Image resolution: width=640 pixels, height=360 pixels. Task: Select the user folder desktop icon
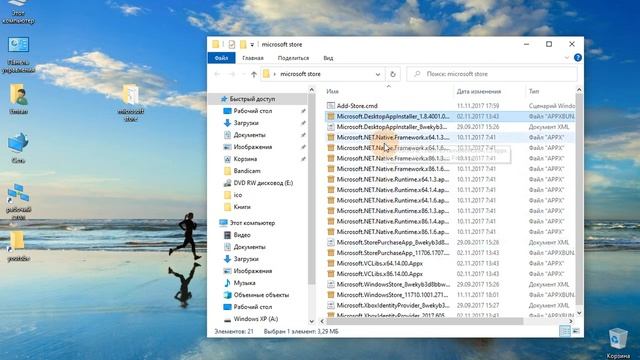pyautogui.click(x=18, y=99)
